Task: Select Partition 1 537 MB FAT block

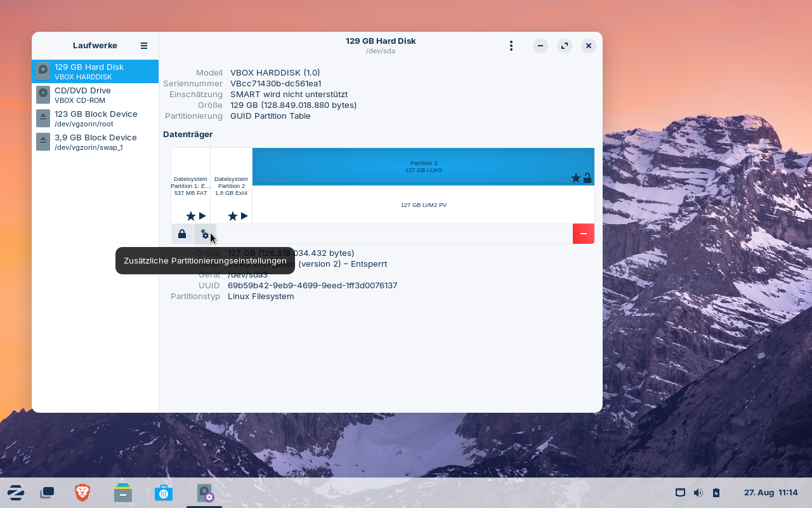Action: [190, 185]
